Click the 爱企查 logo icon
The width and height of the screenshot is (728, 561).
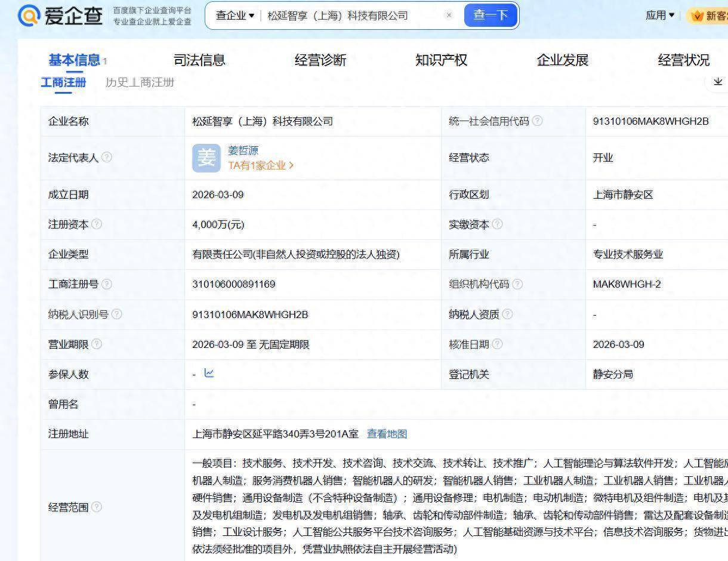[x=29, y=16]
